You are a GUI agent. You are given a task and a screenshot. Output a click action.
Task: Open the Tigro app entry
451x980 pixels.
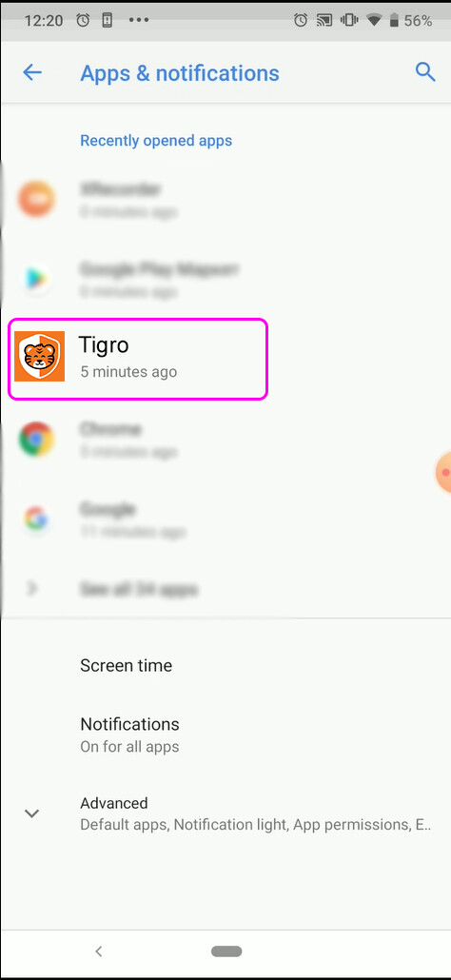click(x=138, y=359)
